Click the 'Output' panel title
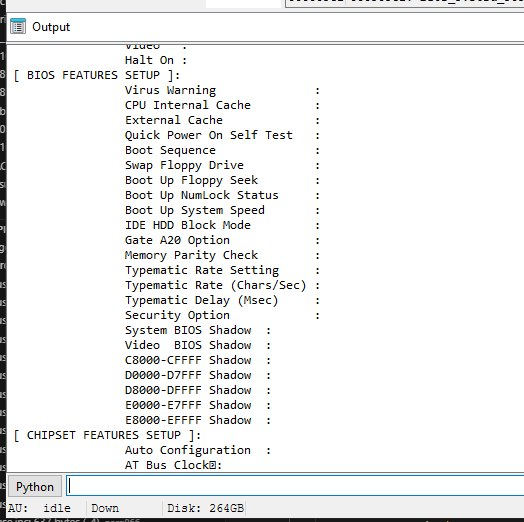The width and height of the screenshot is (524, 522). click(51, 27)
